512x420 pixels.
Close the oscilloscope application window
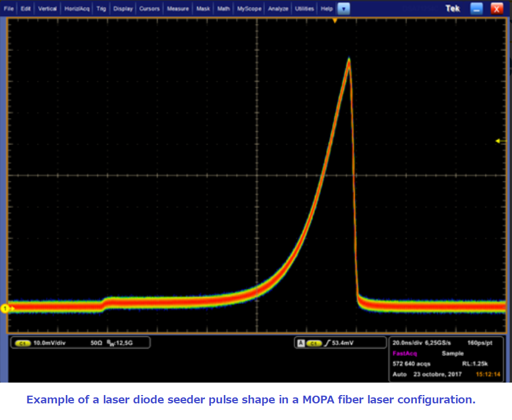497,8
